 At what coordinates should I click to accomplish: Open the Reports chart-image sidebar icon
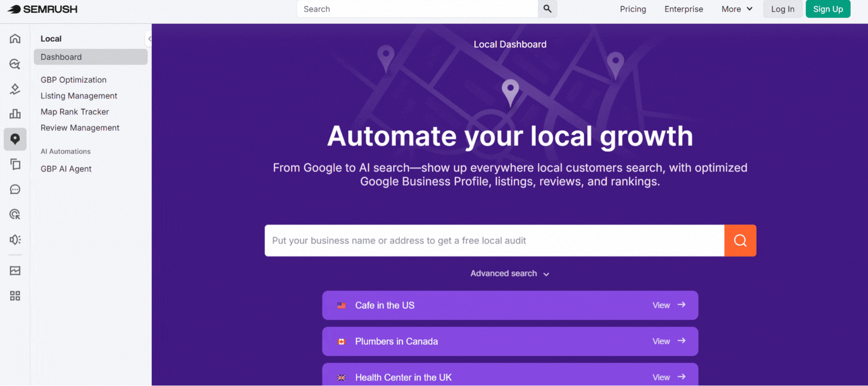tap(15, 271)
